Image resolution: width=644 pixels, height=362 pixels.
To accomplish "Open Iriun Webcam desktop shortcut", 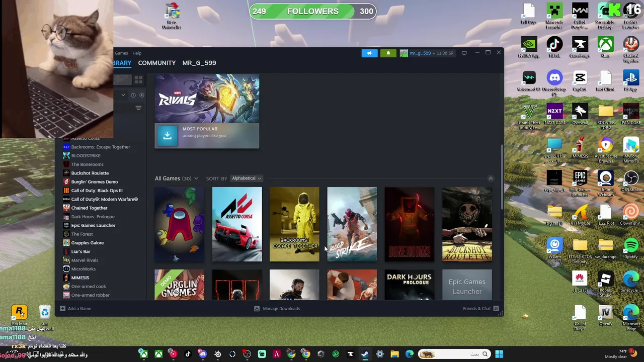I will 605,184.
